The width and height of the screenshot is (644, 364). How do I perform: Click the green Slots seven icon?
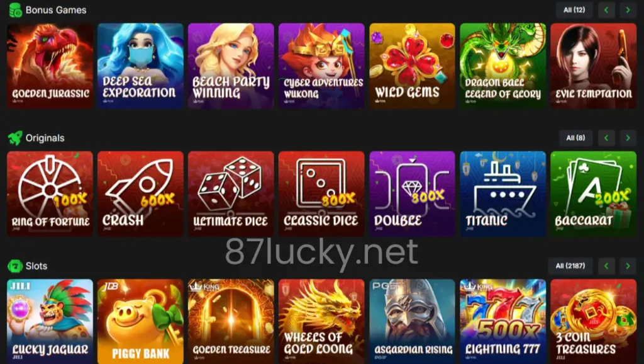tap(15, 266)
